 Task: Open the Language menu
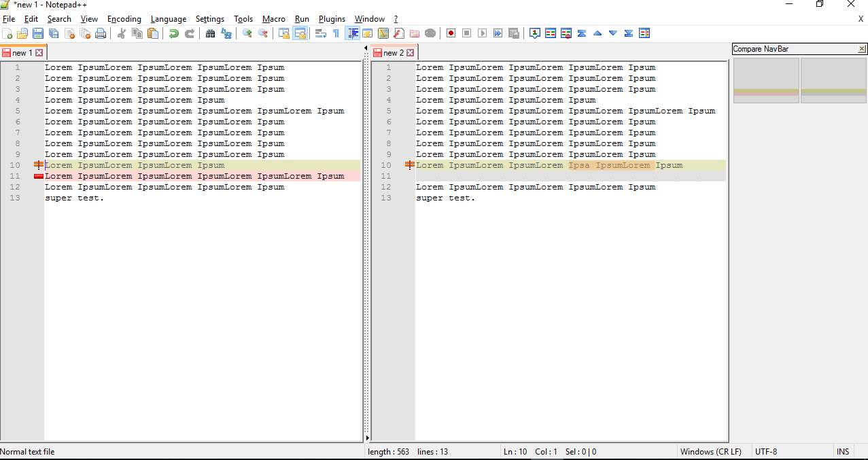pos(169,18)
